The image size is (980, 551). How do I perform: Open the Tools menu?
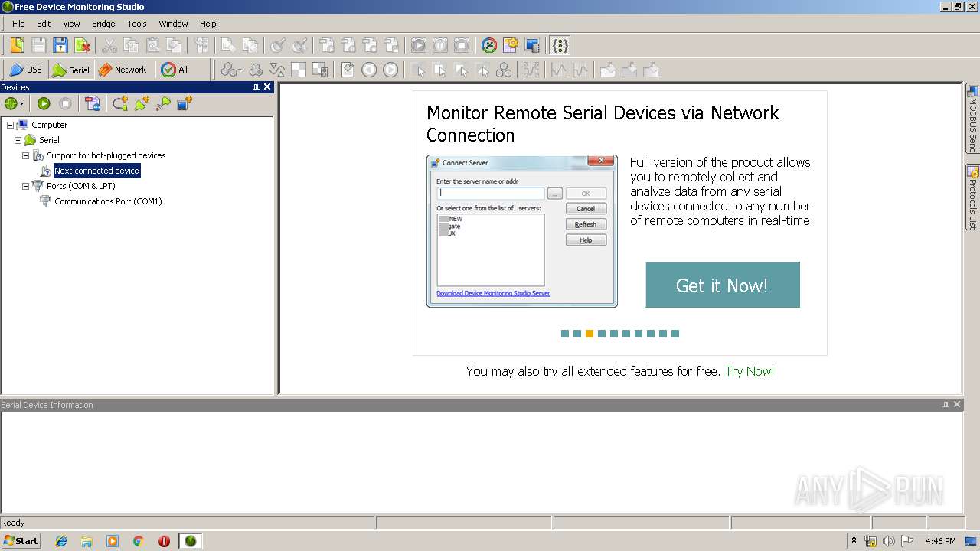pyautogui.click(x=137, y=24)
